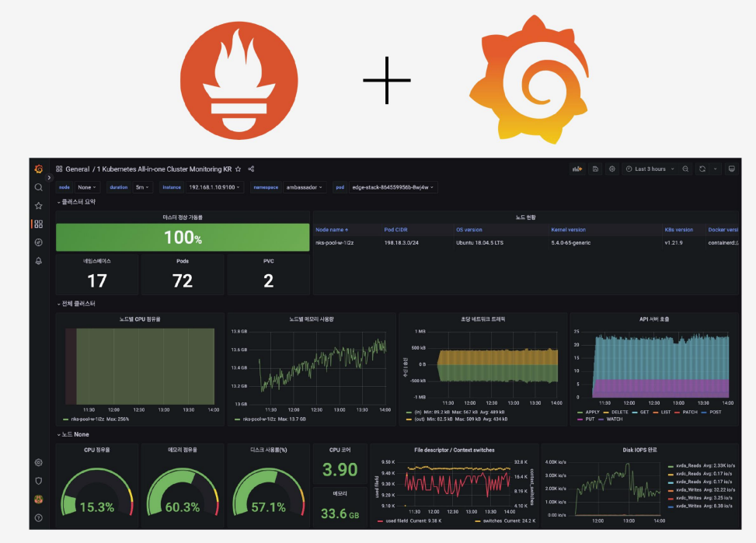Open the Server admin shield icon
The image size is (756, 543).
tap(39, 481)
